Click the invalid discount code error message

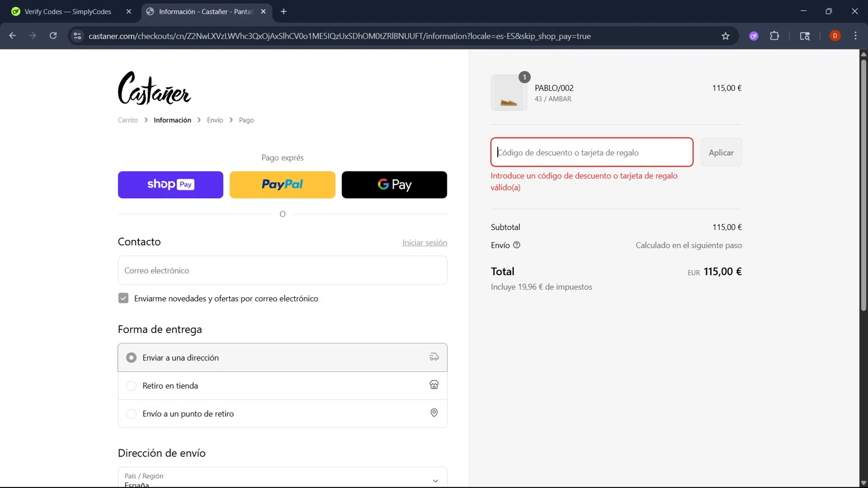[x=584, y=182]
